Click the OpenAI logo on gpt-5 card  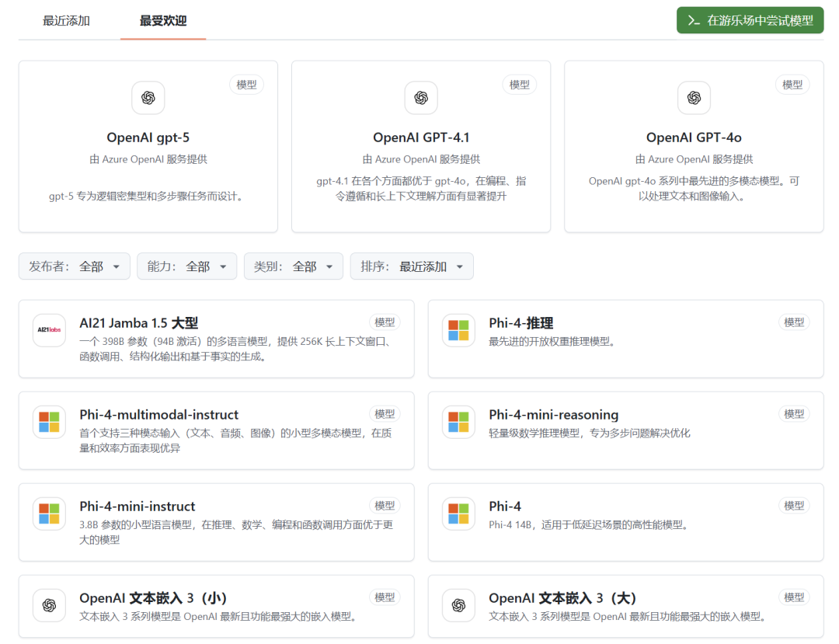tap(148, 98)
